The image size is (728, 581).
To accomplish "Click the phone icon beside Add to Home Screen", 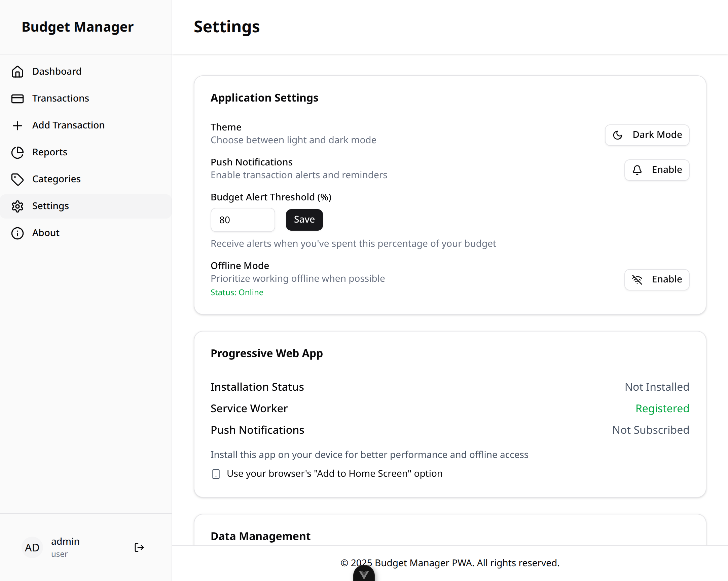I will point(216,474).
